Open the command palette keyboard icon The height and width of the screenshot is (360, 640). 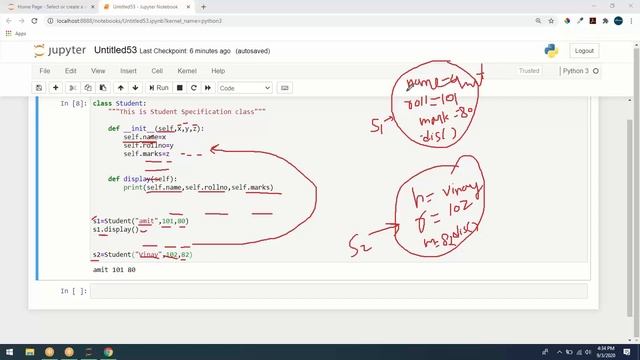284,88
